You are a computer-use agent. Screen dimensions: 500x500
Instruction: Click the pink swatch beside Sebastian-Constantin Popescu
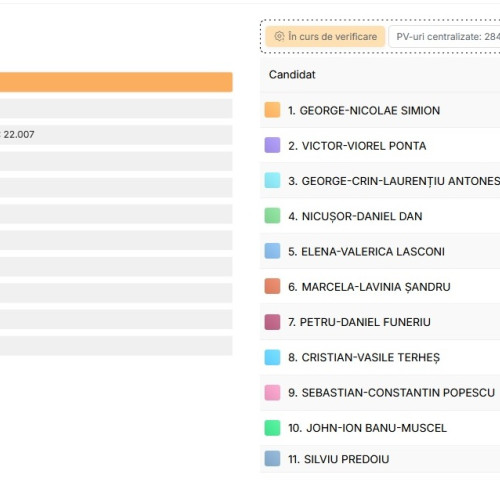pyautogui.click(x=272, y=392)
